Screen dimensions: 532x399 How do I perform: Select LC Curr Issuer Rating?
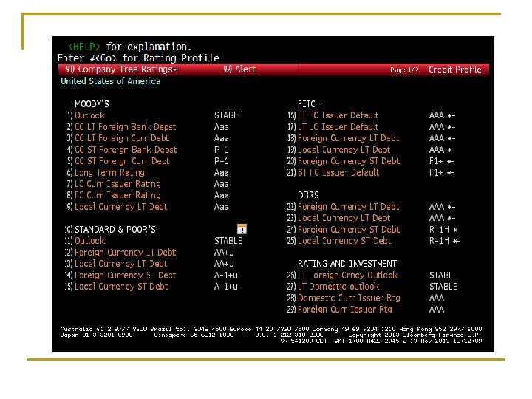coord(113,184)
